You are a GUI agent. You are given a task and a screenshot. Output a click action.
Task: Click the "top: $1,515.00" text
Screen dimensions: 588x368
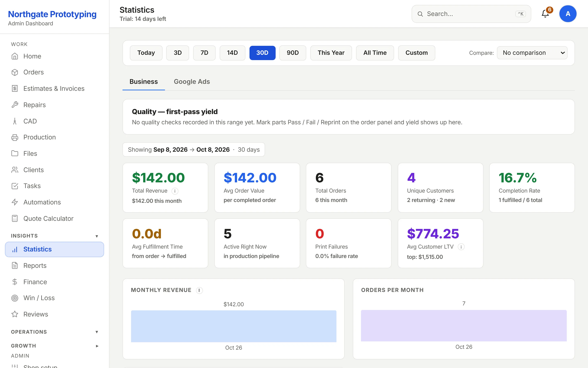(x=425, y=257)
